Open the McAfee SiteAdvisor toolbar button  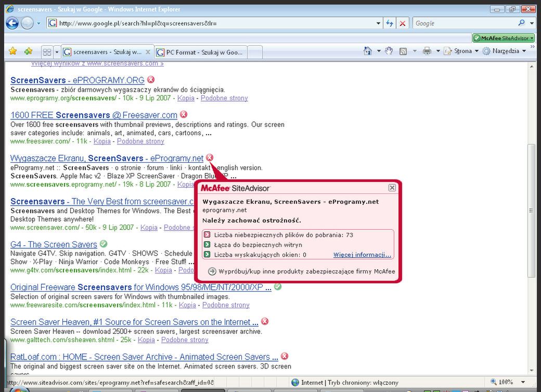[504, 38]
